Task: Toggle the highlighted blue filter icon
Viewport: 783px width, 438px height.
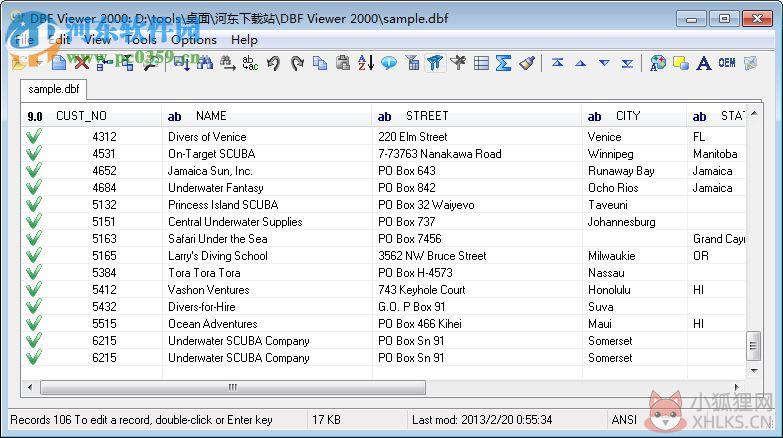Action: coord(435,63)
